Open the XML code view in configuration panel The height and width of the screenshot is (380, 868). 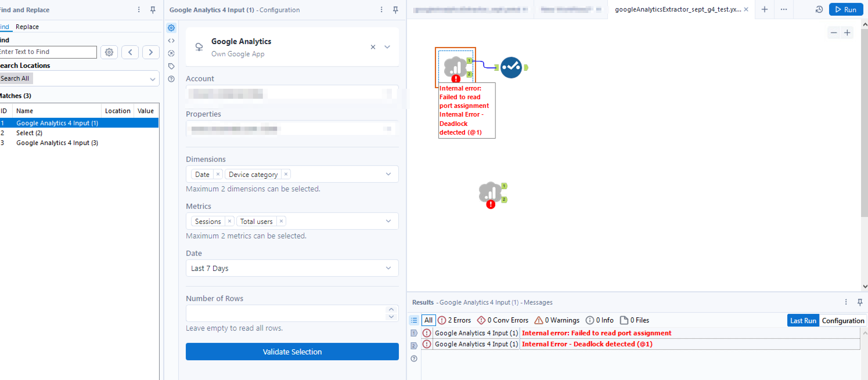[x=171, y=40]
